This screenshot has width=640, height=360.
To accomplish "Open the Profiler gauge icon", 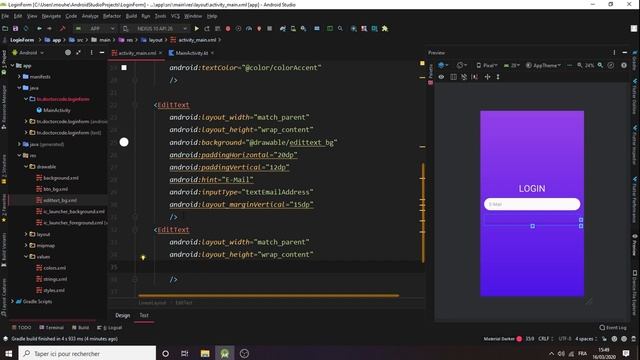I will point(249,29).
